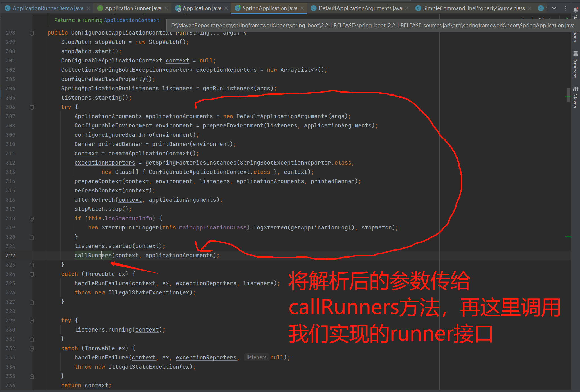Click line number 322 in gutter
580x392 pixels.
click(x=10, y=255)
